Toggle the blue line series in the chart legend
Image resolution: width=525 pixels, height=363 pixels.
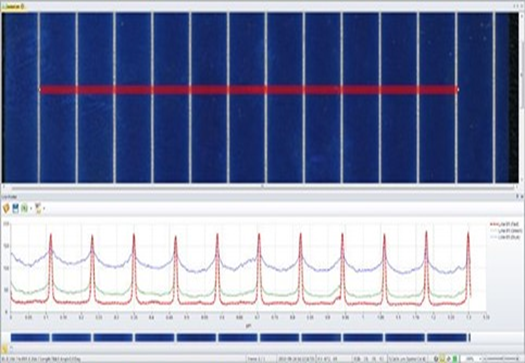(x=505, y=237)
